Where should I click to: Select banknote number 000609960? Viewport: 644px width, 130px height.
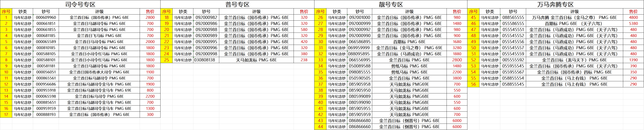coord(46,17)
